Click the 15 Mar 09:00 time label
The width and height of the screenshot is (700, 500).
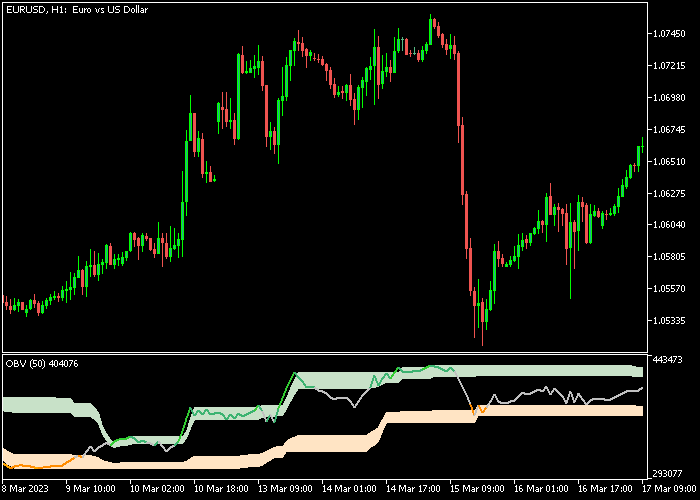[x=477, y=488]
